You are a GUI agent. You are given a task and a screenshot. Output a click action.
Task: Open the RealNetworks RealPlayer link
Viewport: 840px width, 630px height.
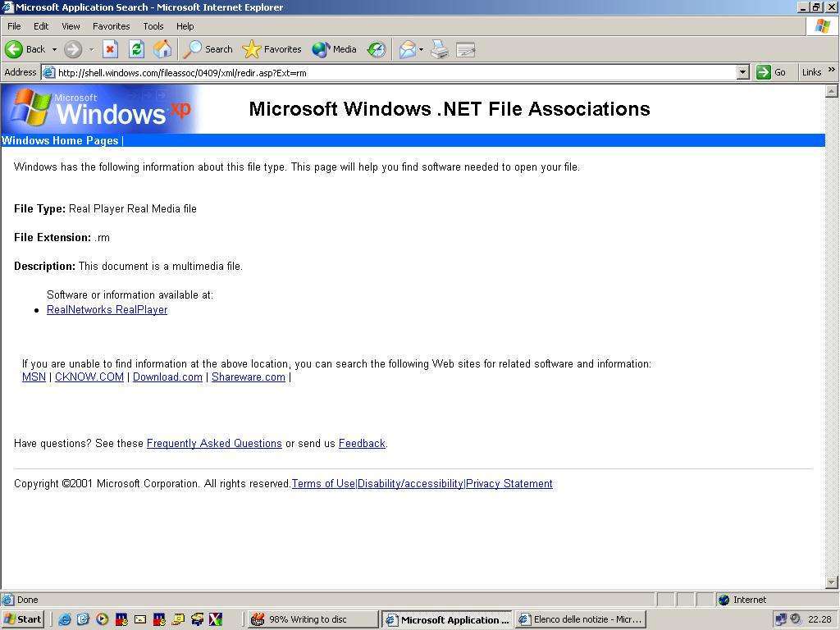pos(107,309)
